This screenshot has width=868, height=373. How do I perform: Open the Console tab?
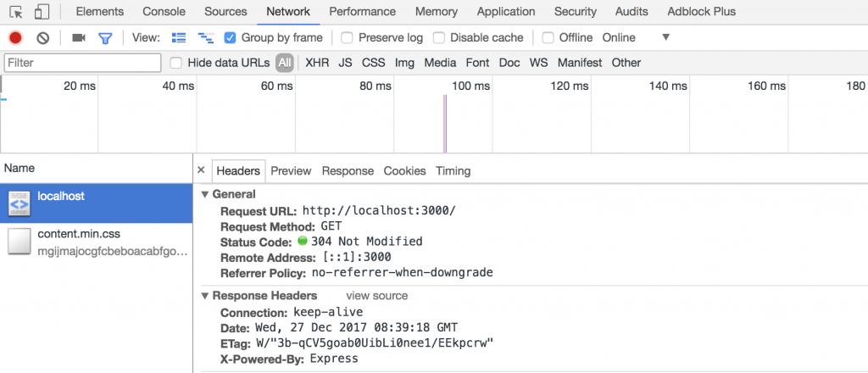coord(164,12)
